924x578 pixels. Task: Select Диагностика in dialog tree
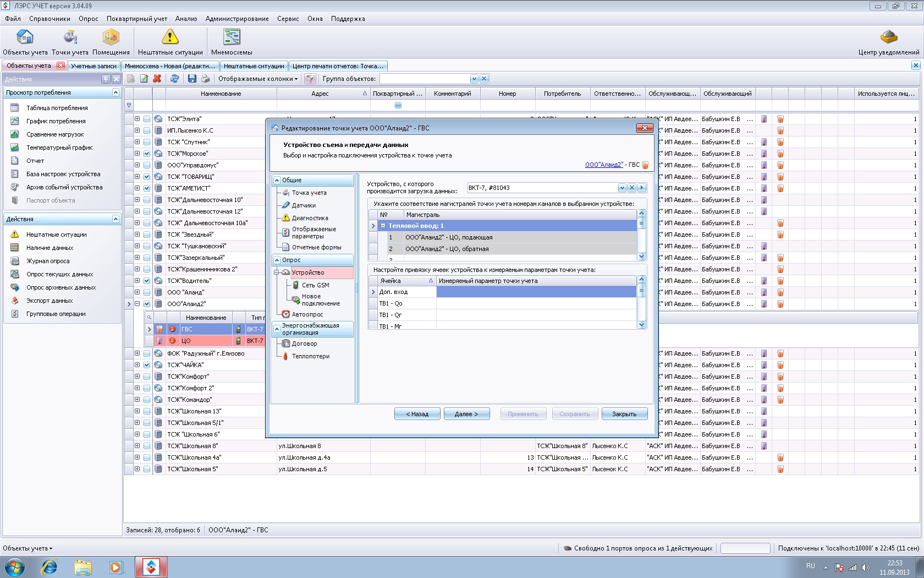coord(310,218)
